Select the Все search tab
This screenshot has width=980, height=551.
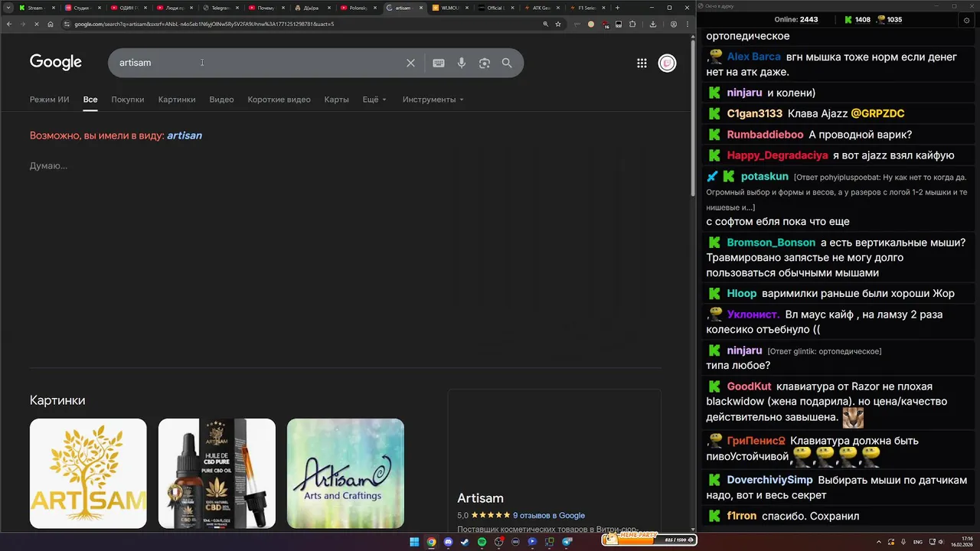click(90, 99)
